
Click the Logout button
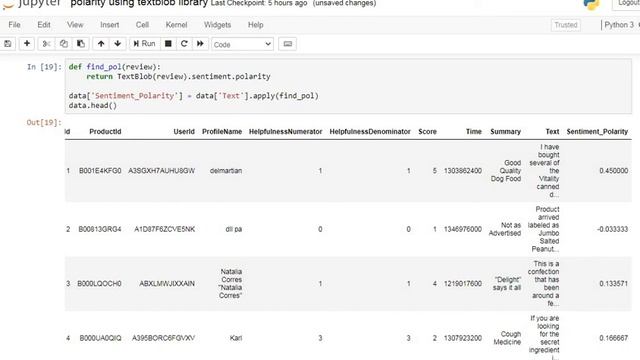(627, 4)
